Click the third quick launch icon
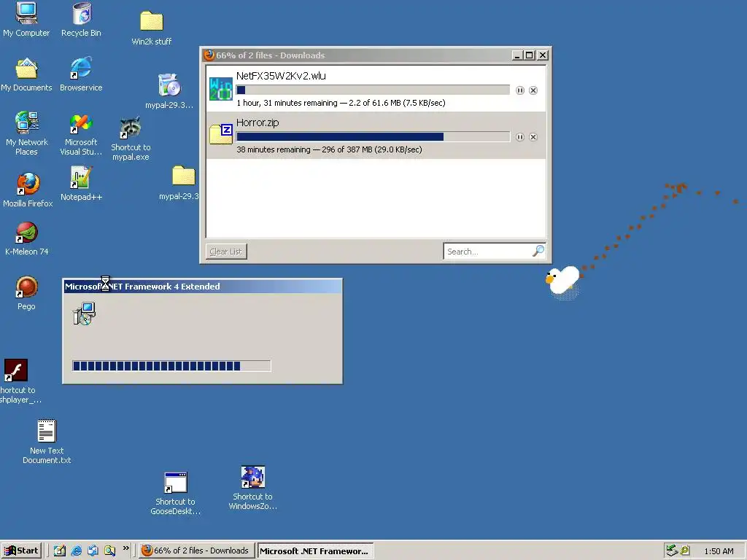747x560 pixels. (93, 551)
